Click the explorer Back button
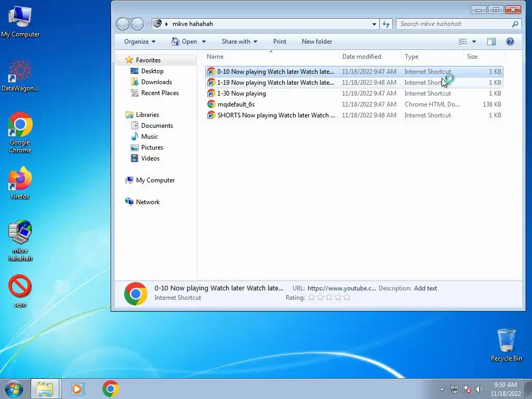 (x=123, y=24)
